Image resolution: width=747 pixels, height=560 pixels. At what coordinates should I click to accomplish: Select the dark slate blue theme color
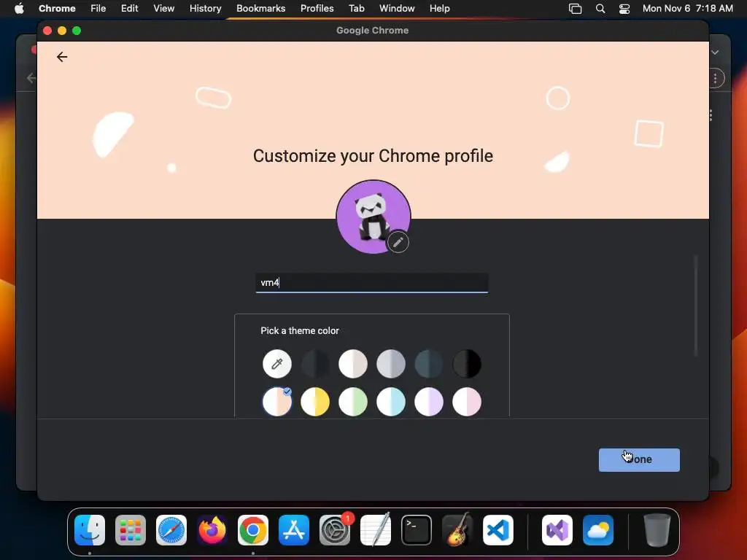429,364
